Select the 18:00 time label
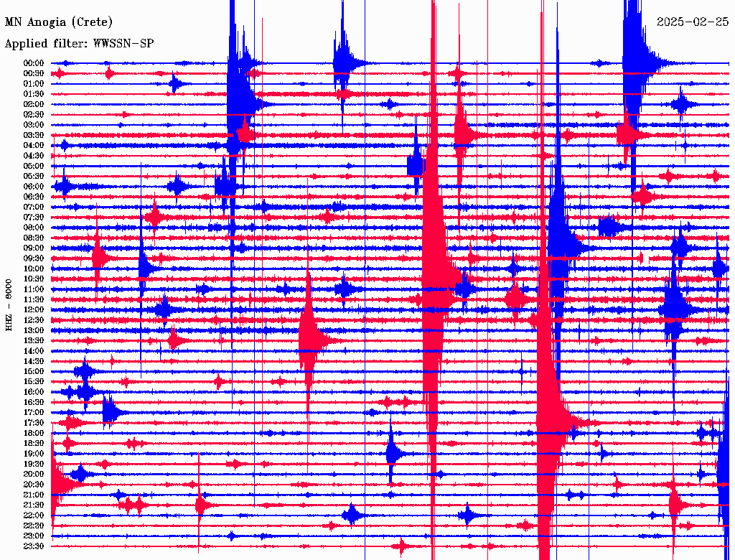The image size is (735, 560). 33,434
